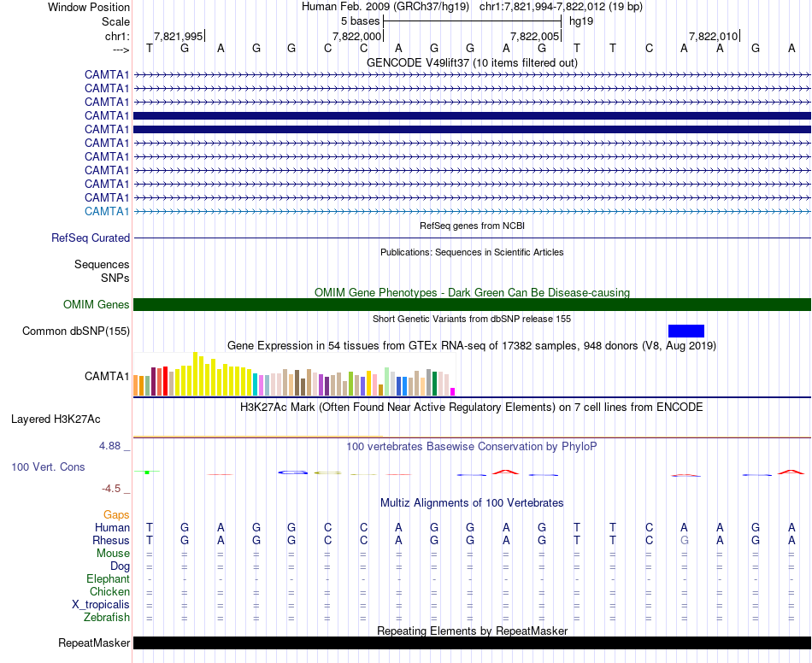Click the dark green OMIM Genes bar
Screen dimensions: 812x663
pyautogui.click(x=472, y=305)
